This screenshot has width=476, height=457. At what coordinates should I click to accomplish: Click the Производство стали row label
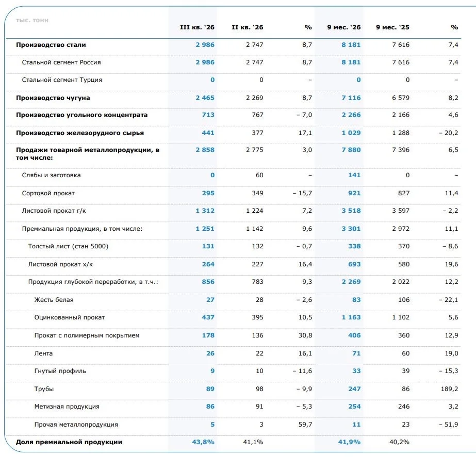(51, 45)
